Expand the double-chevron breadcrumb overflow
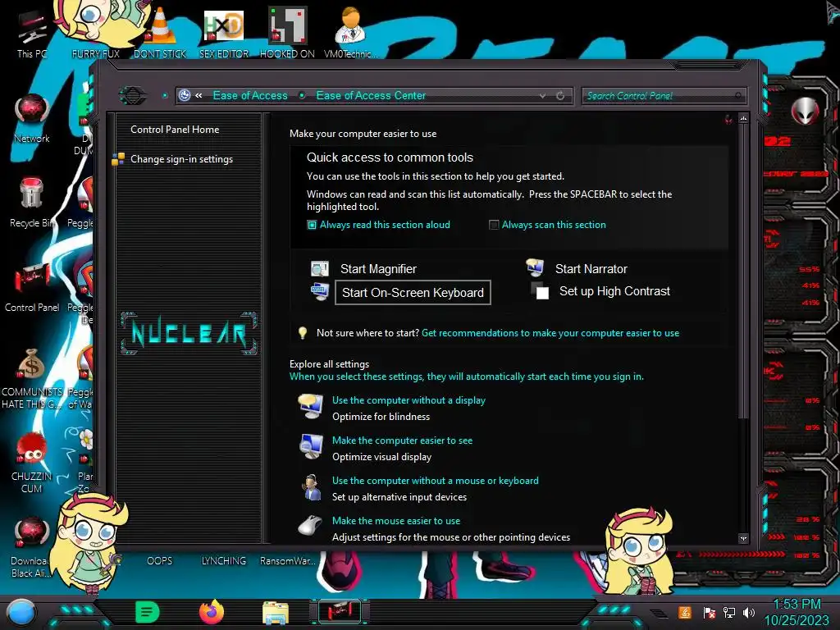The height and width of the screenshot is (630, 840). pos(199,96)
